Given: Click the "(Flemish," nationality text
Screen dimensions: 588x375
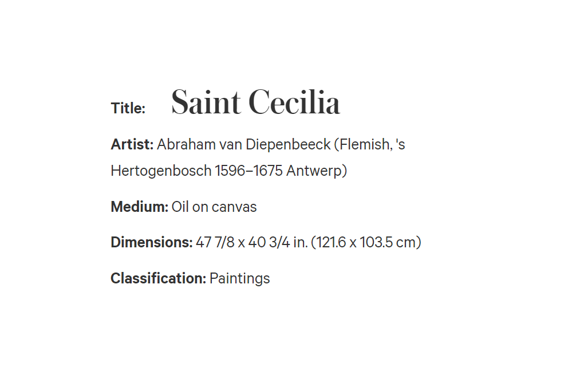Looking at the screenshot, I should pyautogui.click(x=363, y=144).
